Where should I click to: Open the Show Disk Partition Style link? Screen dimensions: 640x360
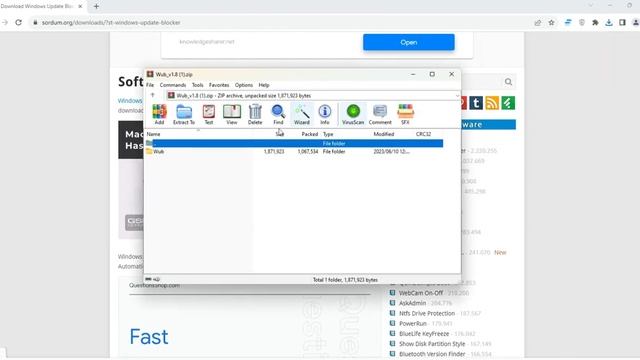(432, 344)
